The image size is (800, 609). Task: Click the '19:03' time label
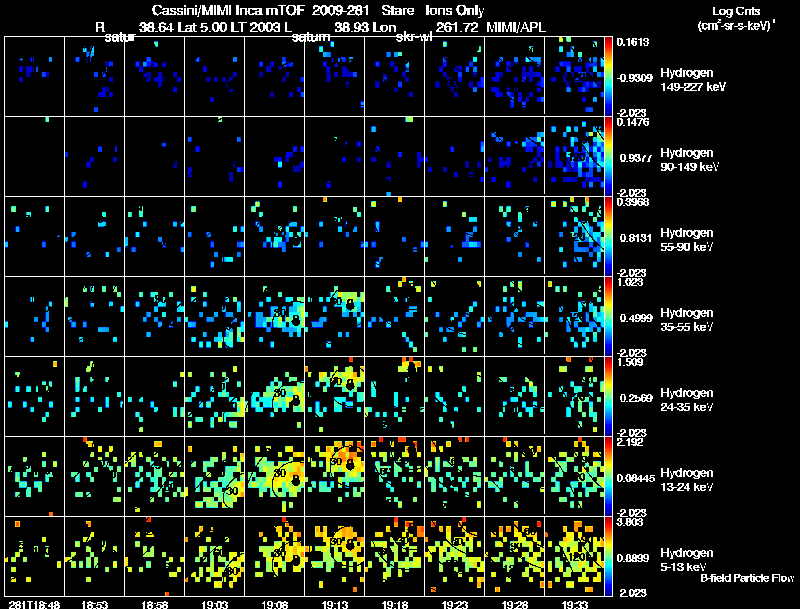click(215, 604)
